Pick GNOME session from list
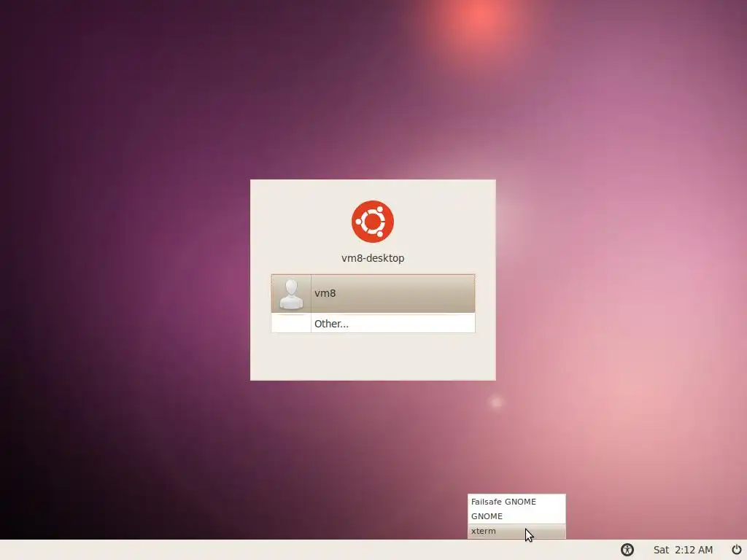The width and height of the screenshot is (747, 560). (516, 516)
